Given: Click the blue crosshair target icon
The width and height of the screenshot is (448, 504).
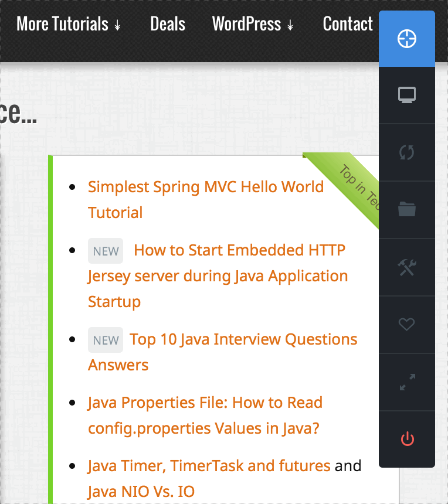Looking at the screenshot, I should tap(406, 39).
